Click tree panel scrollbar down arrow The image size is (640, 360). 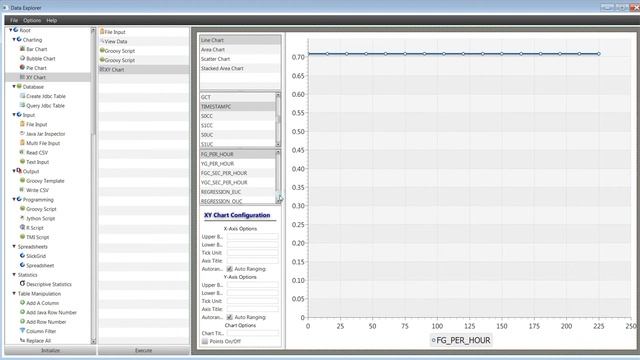(93, 341)
